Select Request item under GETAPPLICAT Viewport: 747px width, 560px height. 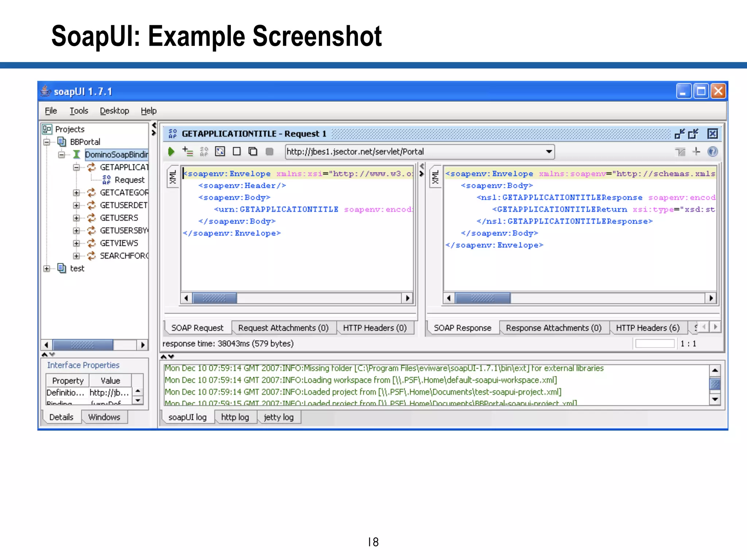click(x=129, y=180)
